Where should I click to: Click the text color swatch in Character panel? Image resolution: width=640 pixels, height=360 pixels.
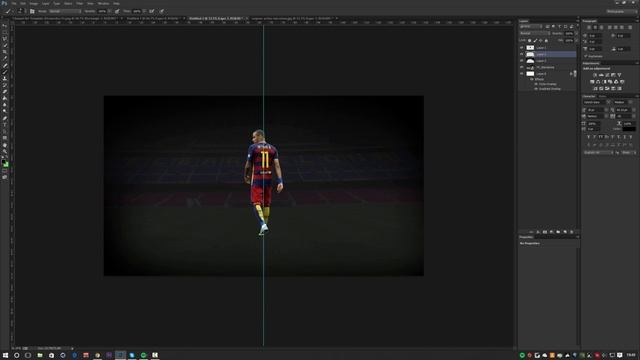pos(629,129)
